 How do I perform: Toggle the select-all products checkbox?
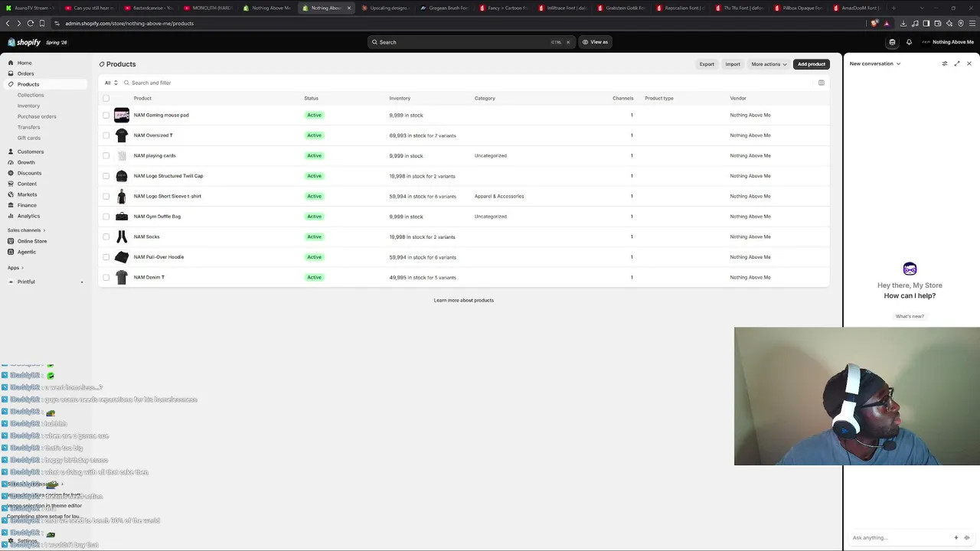click(x=106, y=98)
